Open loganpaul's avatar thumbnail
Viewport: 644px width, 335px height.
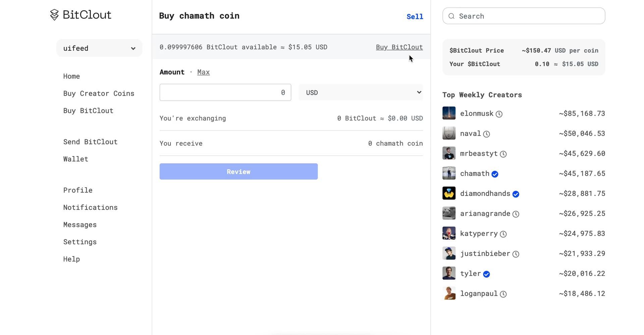pyautogui.click(x=449, y=293)
